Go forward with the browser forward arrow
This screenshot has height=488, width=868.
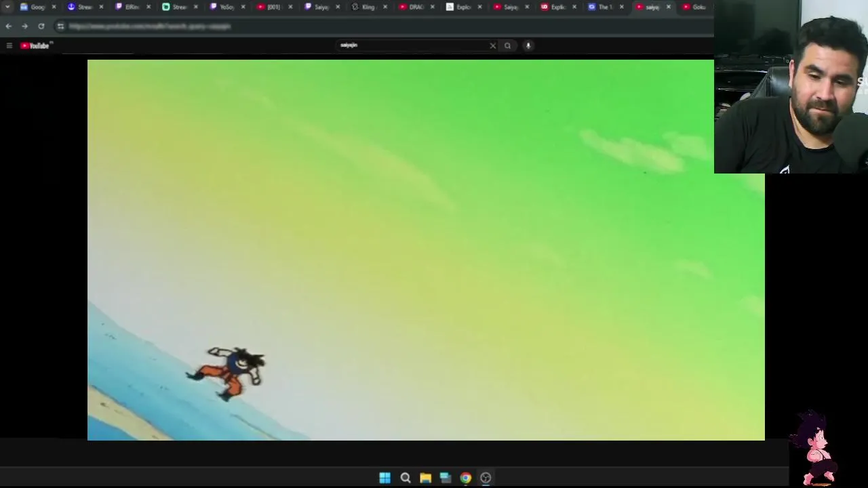[24, 26]
